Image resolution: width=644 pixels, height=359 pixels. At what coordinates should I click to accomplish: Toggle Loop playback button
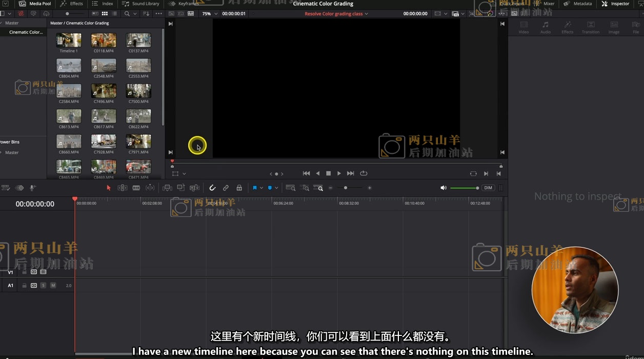point(364,173)
